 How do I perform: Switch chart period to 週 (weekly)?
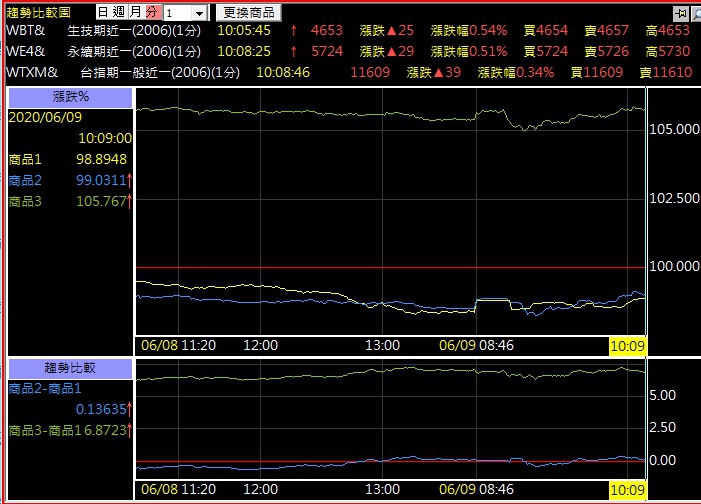[x=119, y=12]
